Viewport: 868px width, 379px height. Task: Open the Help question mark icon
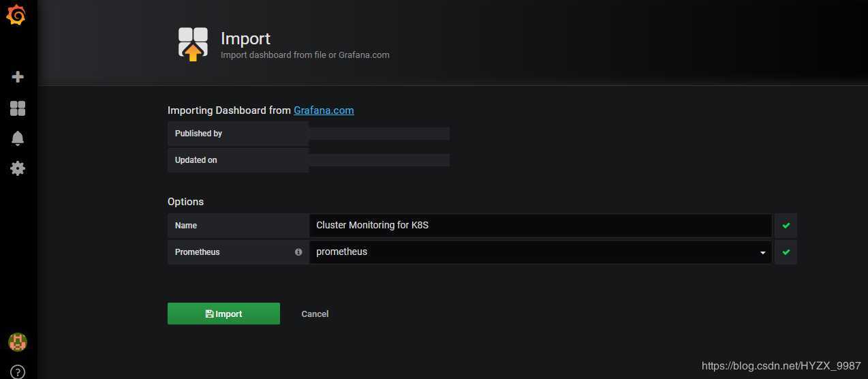click(x=18, y=372)
